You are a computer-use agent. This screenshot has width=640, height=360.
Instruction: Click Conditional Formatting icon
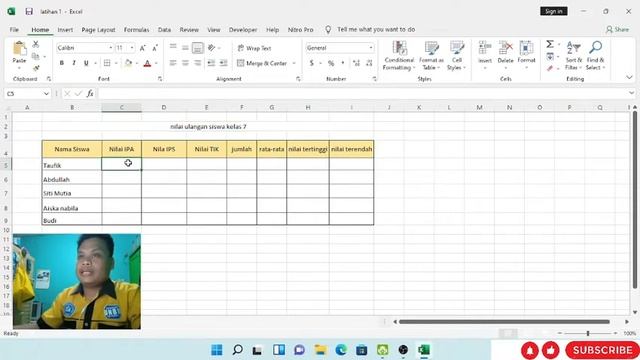(399, 48)
